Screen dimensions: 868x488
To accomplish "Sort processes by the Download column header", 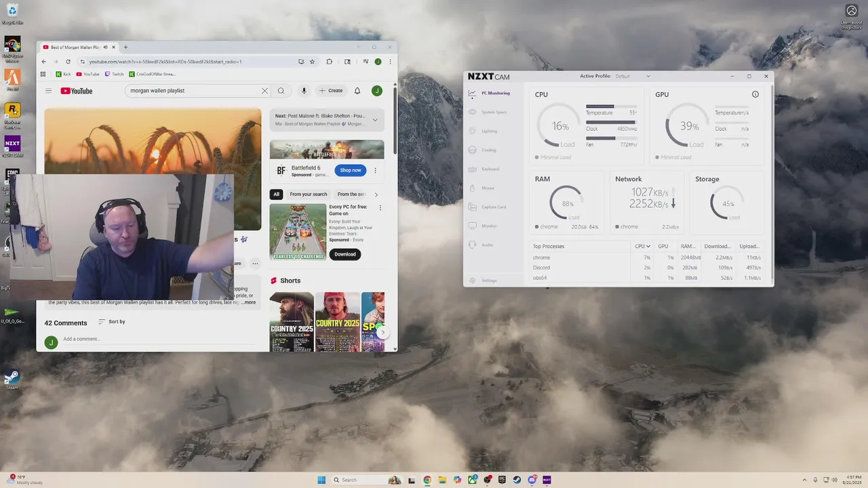I will 717,246.
